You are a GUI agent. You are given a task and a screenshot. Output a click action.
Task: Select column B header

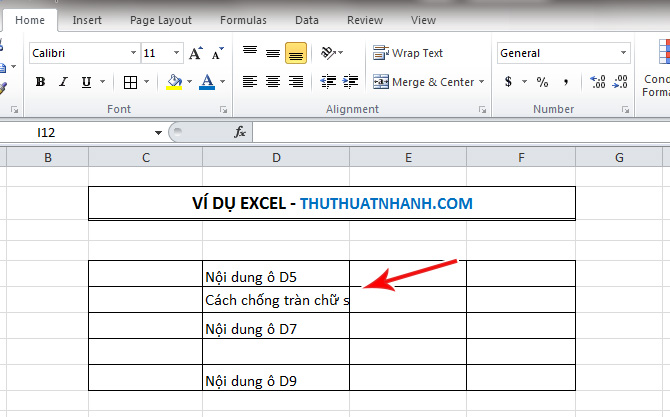47,157
